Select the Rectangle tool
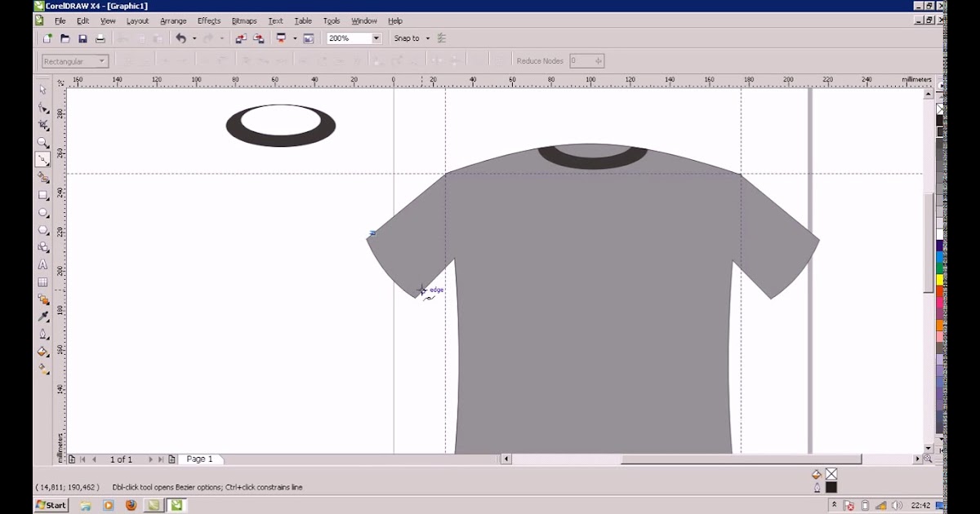Image resolution: width=980 pixels, height=514 pixels. (43, 196)
